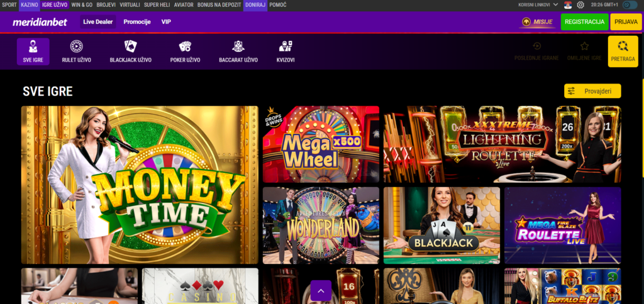This screenshot has width=644, height=304.
Task: Open the Kvizovi game category
Action: (x=286, y=52)
